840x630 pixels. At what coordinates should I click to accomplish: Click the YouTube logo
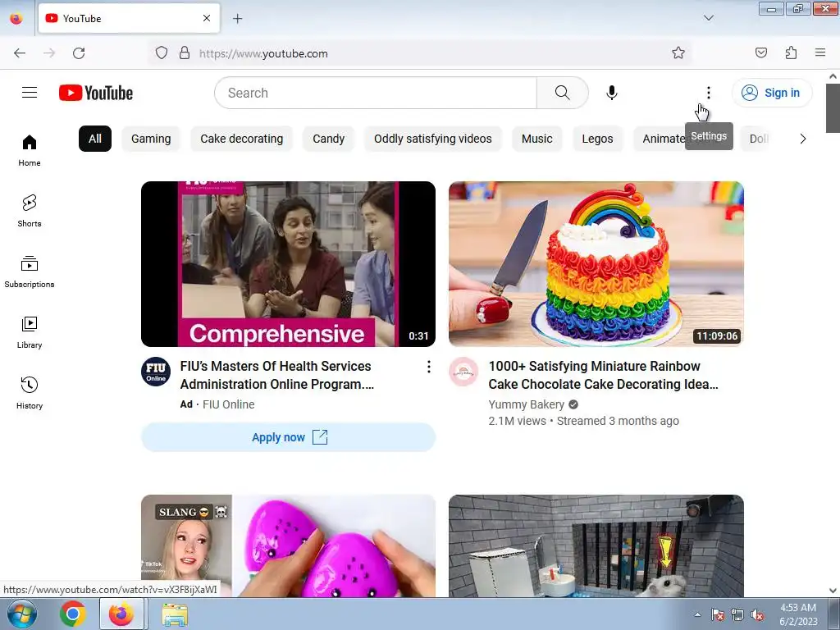(96, 93)
